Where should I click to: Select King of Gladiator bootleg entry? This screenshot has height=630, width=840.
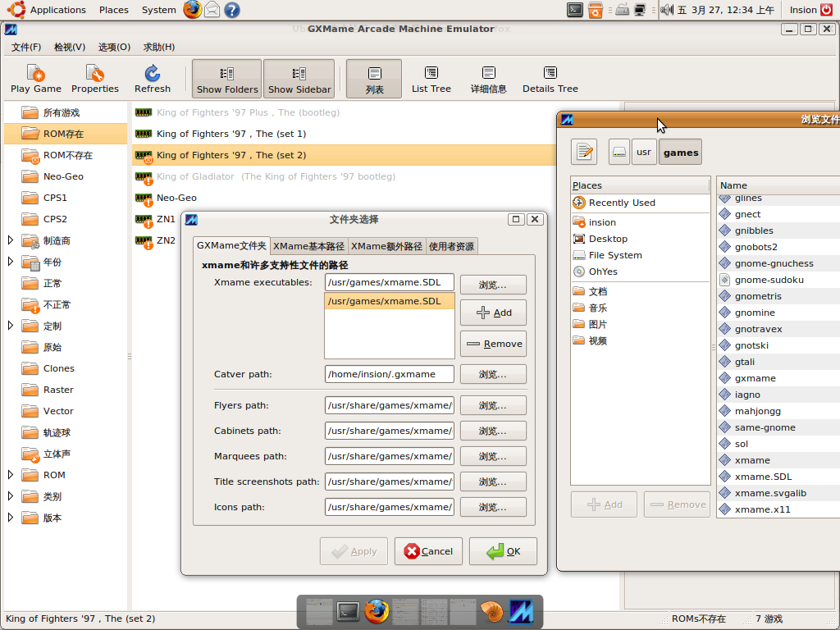(x=276, y=176)
